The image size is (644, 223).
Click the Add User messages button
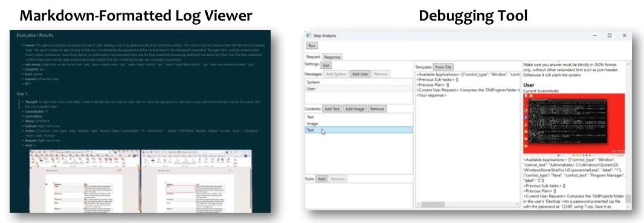[x=360, y=74]
